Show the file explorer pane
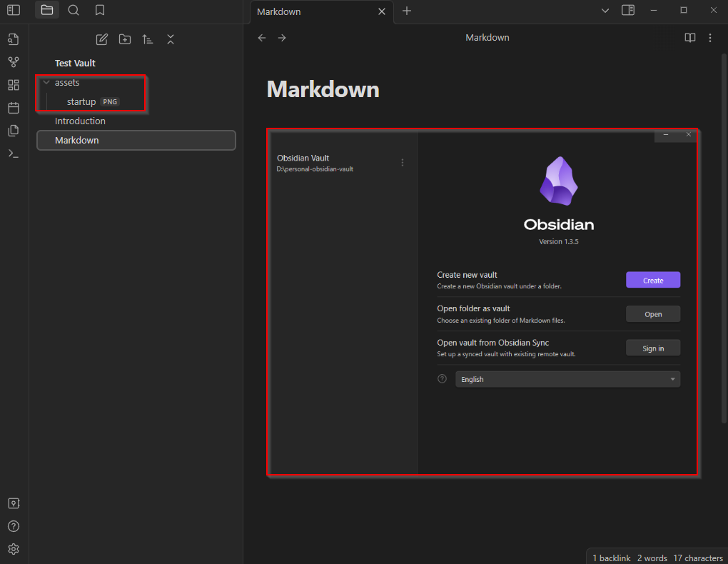The image size is (728, 564). coord(47,10)
